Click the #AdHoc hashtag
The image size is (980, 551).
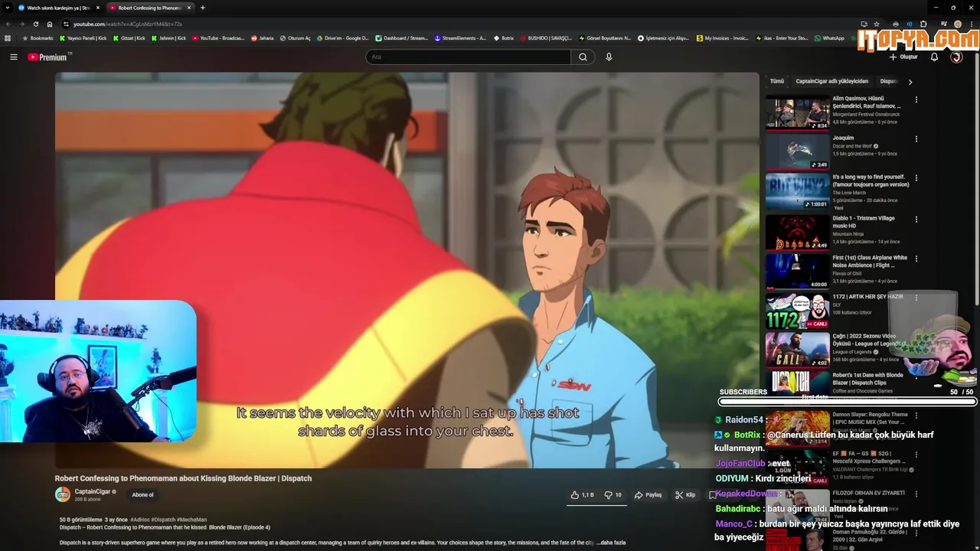pyautogui.click(x=139, y=520)
